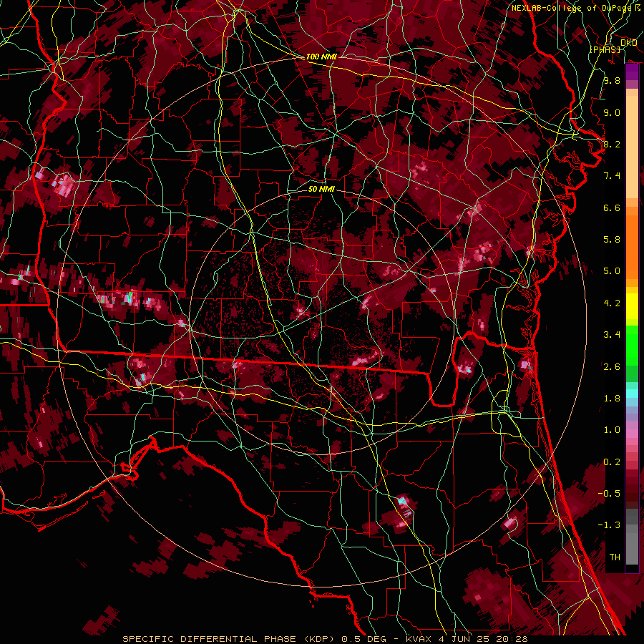Click the 9.0 value on the color scale

[x=612, y=112]
